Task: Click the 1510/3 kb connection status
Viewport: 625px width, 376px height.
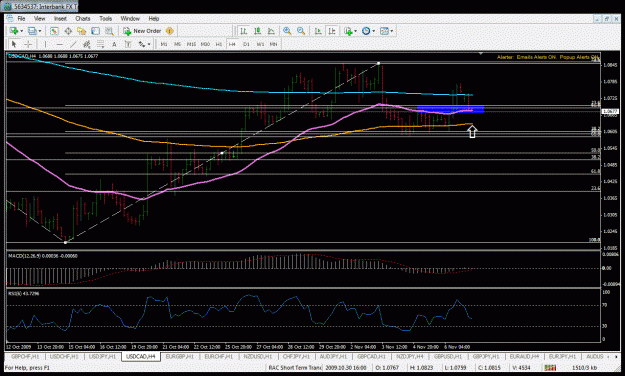Action: coord(584,368)
